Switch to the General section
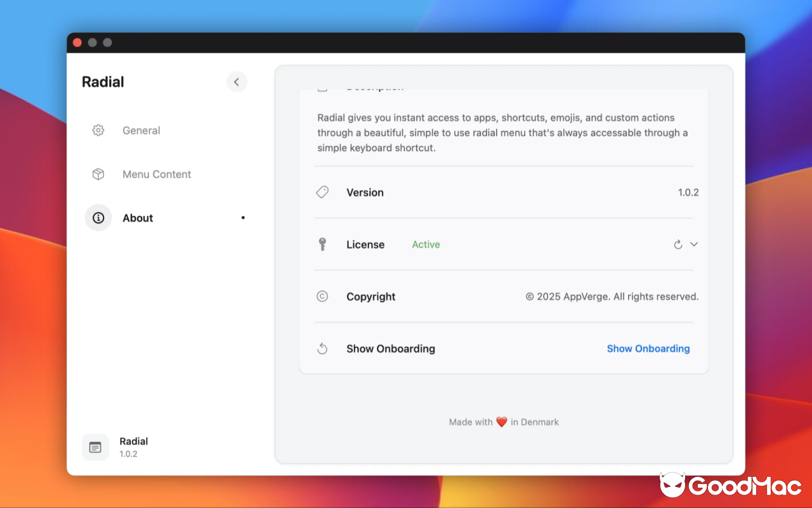This screenshot has width=812, height=508. (141, 130)
